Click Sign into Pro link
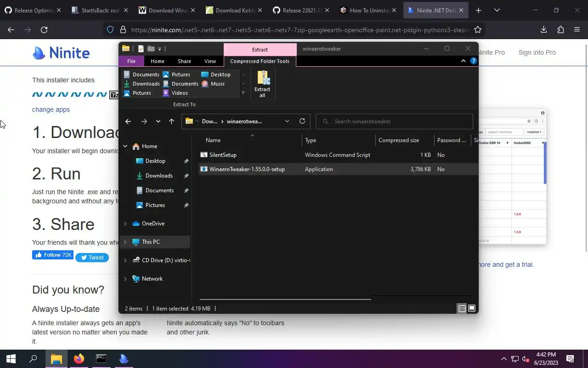588x368 pixels. 537,52
